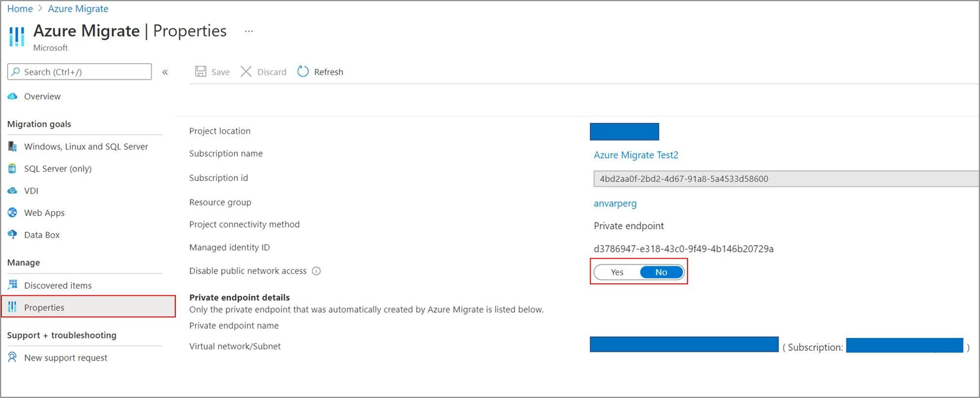This screenshot has height=398, width=980.
Task: Click the Data Box icon
Action: pyautogui.click(x=12, y=235)
